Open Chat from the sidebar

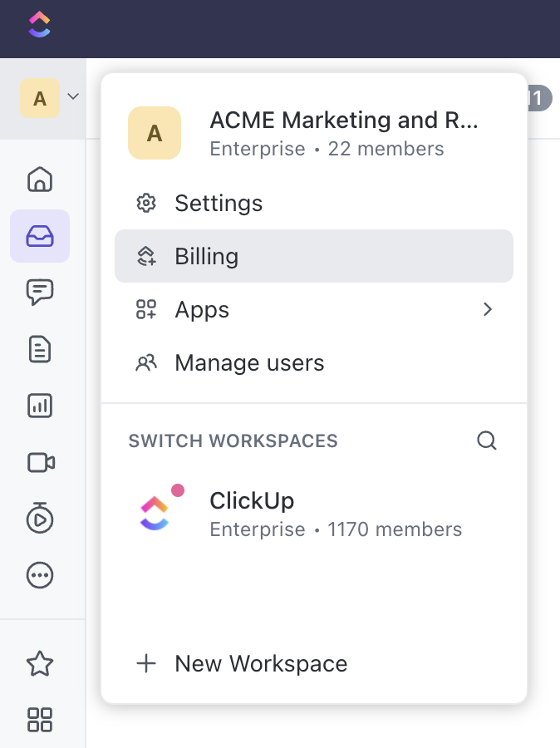pos(40,292)
